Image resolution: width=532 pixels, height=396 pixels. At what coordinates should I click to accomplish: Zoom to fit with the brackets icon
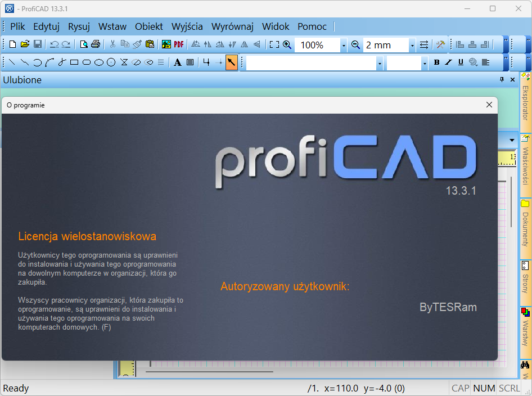click(274, 44)
